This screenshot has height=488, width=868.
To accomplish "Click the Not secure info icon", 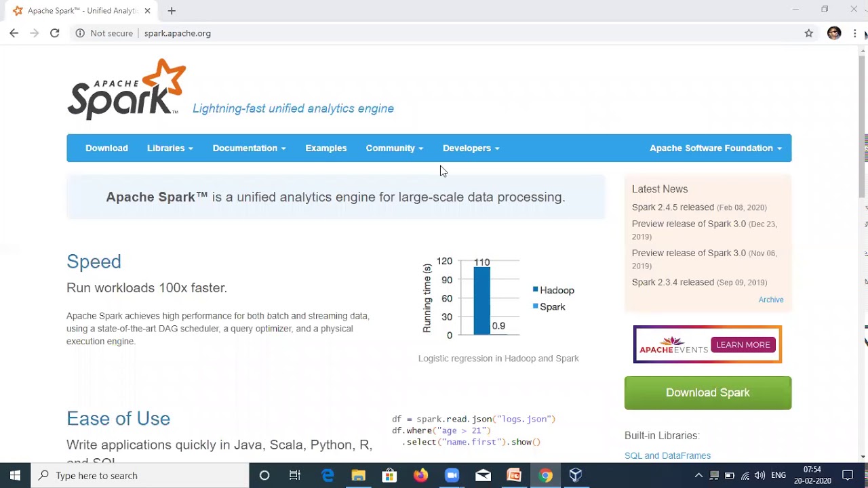I will click(x=80, y=33).
